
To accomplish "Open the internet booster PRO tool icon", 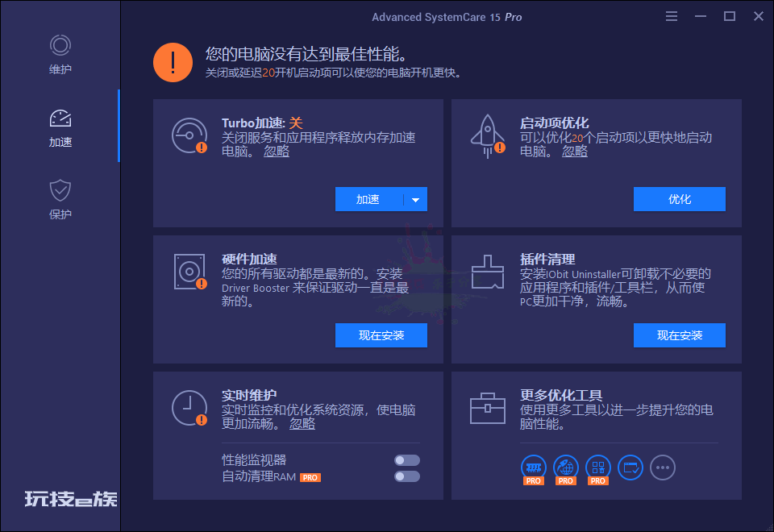I will pos(566,469).
